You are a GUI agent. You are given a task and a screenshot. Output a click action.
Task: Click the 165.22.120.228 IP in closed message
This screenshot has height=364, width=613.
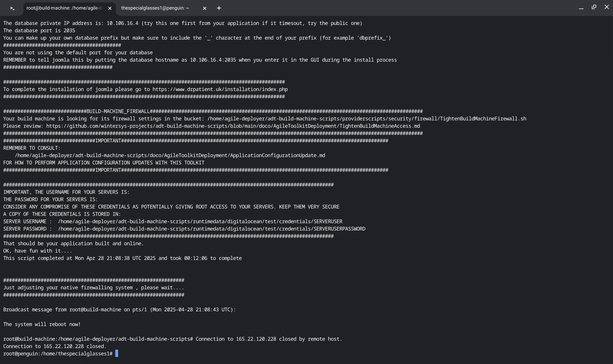tap(64, 346)
